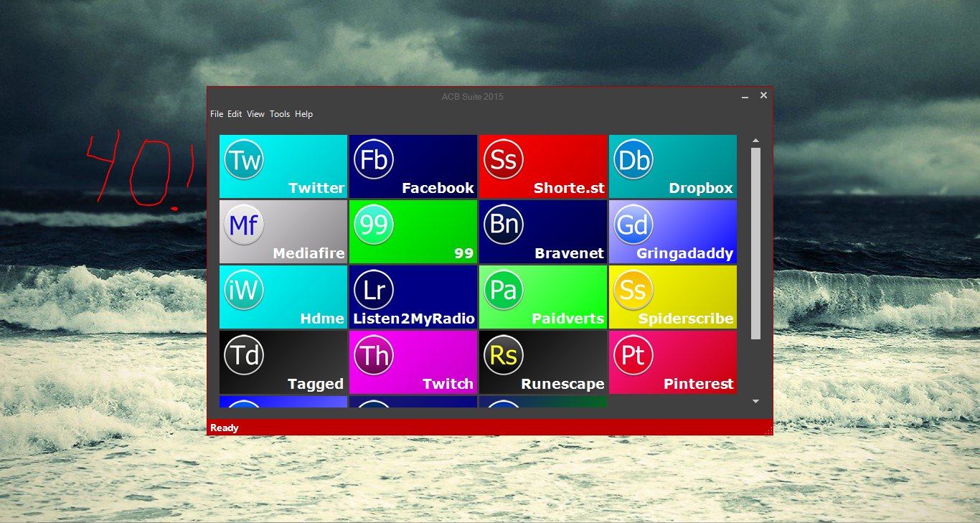Click the Ready status bar text
980x523 pixels.
click(x=225, y=428)
